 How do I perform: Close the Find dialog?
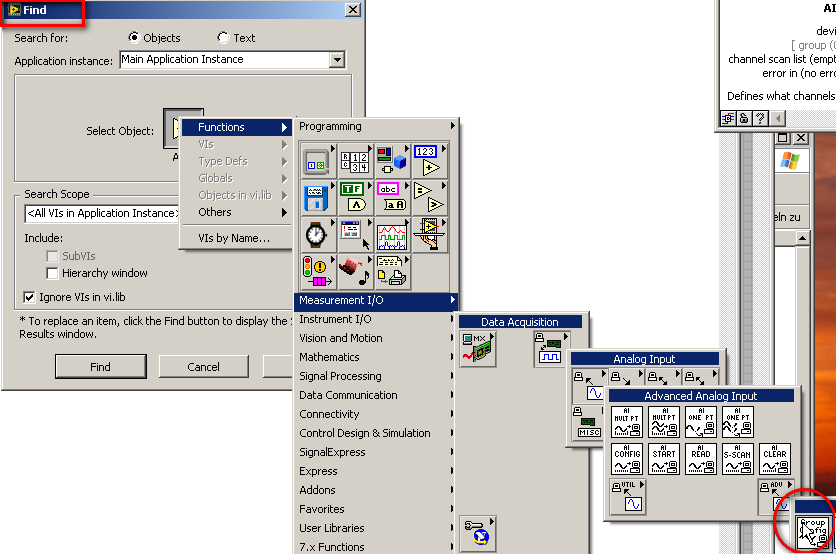352,10
